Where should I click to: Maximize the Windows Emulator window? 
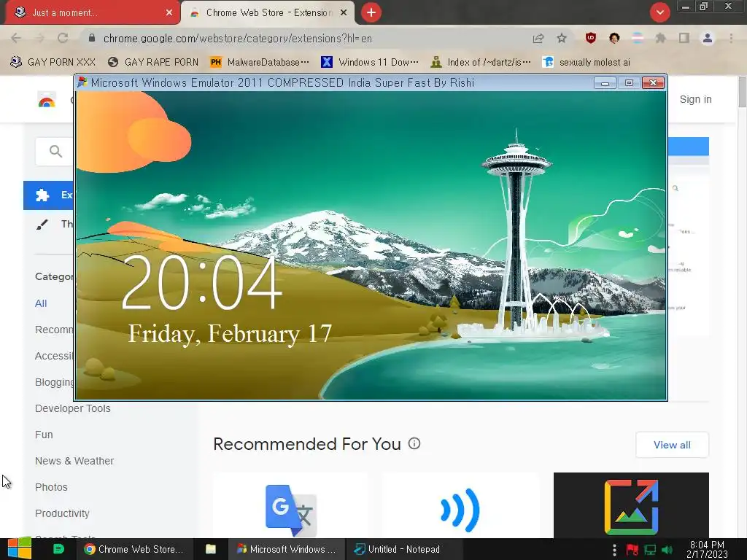tap(629, 83)
